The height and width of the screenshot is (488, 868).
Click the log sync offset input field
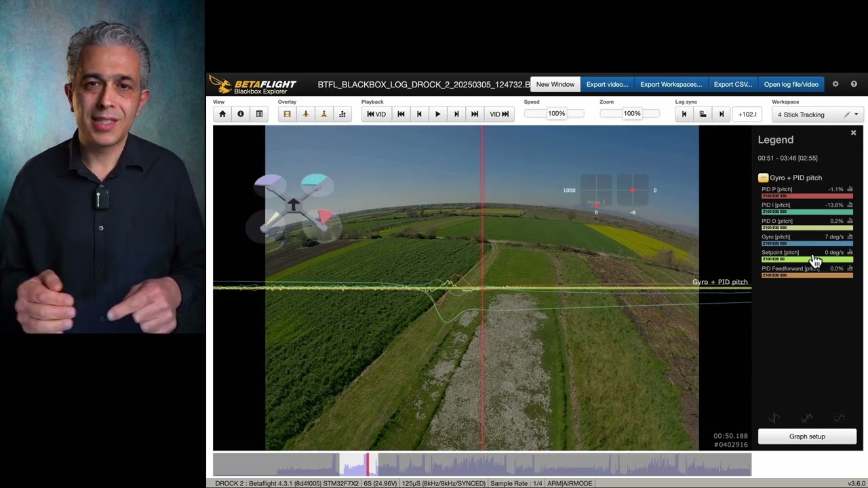[747, 114]
